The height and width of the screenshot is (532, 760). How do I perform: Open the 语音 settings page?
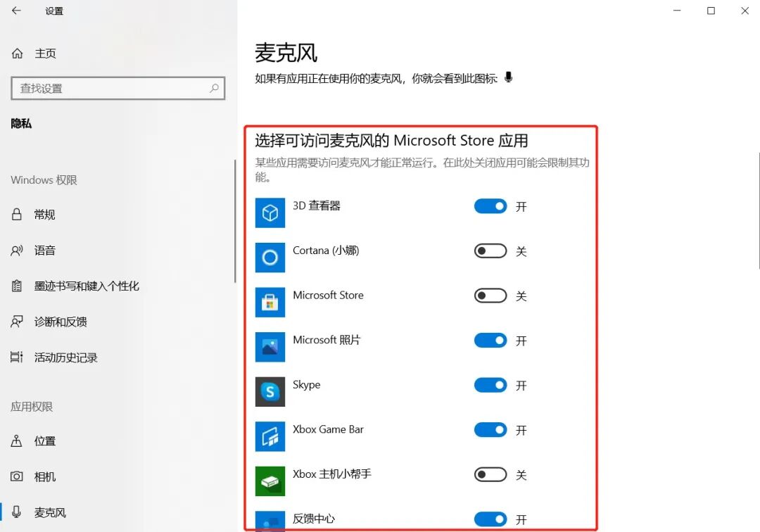44,251
